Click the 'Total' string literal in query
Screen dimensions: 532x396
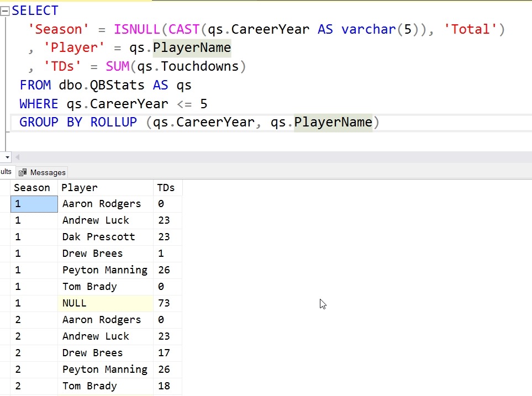point(470,29)
